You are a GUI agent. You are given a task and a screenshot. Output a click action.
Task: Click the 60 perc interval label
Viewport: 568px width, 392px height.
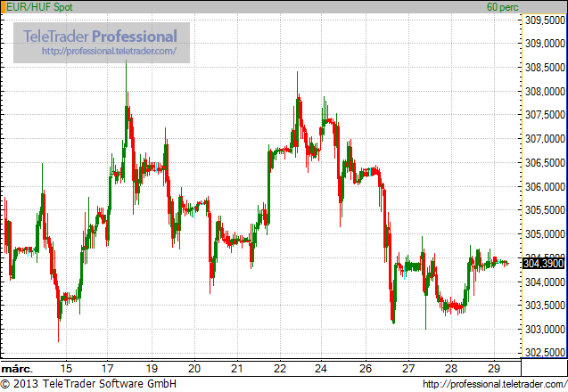(502, 7)
